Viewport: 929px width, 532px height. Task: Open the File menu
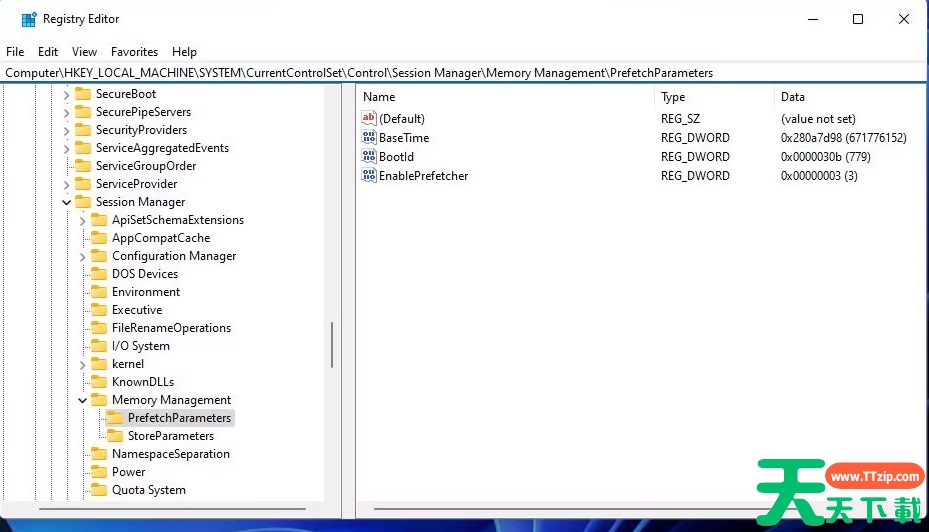point(15,52)
